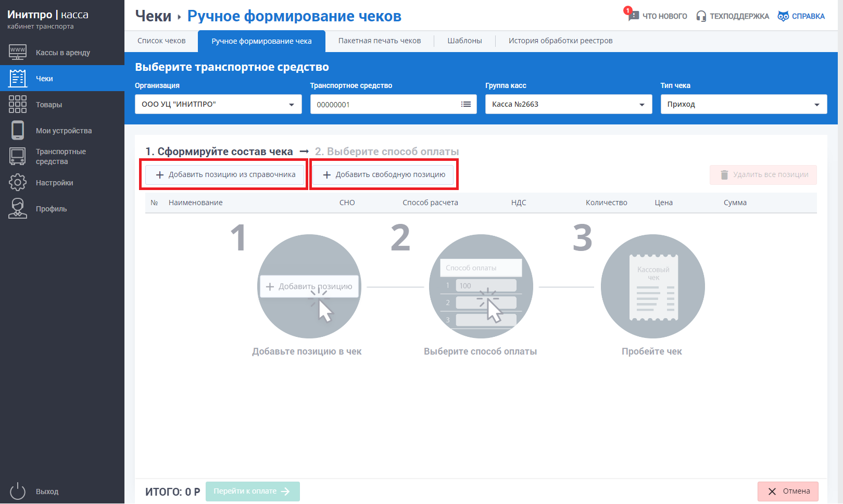The width and height of the screenshot is (843, 504).
Task: Open Транспортные средства bus icon
Action: 18,156
